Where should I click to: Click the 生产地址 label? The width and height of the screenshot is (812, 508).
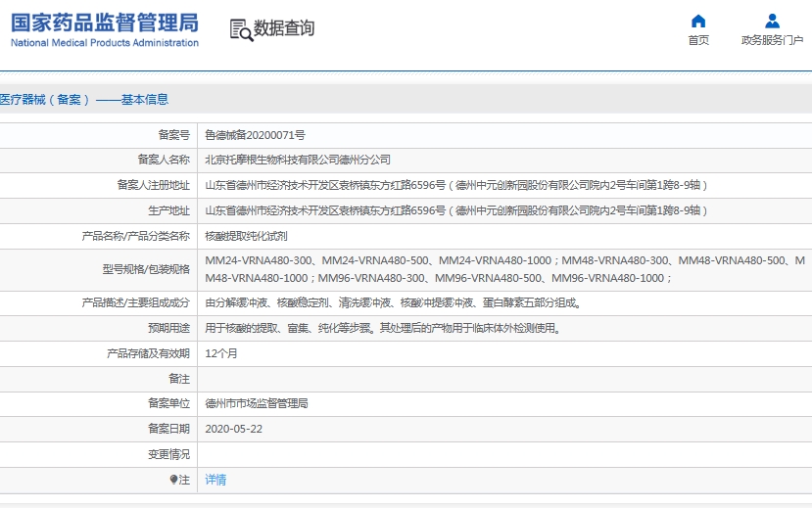point(168,210)
